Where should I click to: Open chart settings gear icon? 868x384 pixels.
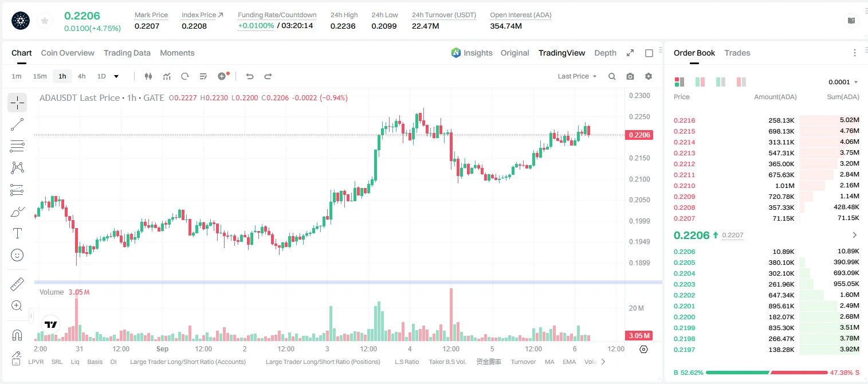(x=649, y=76)
